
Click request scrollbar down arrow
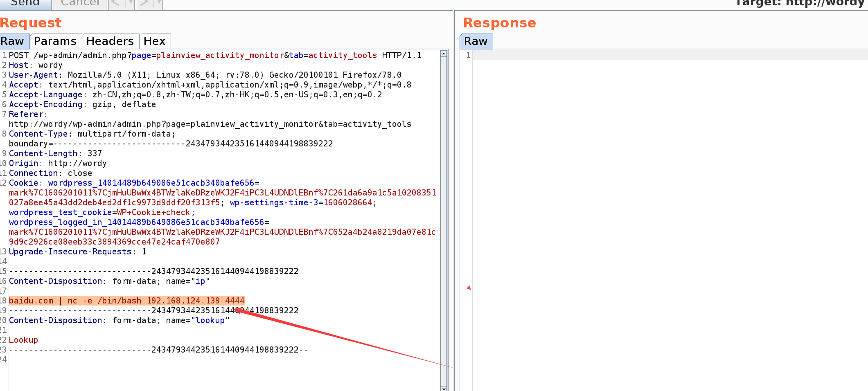point(444,388)
